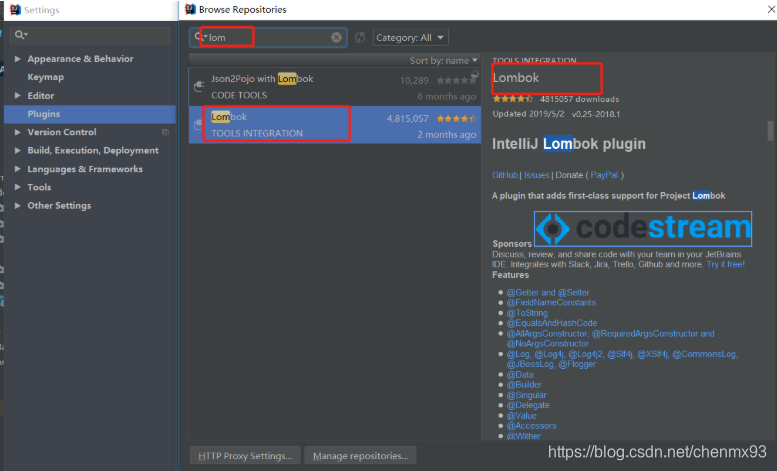
Task: Expand Other Settings node
Action: tap(17, 205)
